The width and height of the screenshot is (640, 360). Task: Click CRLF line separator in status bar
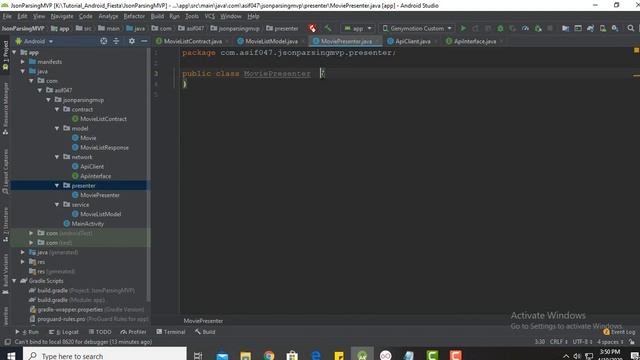(x=559, y=342)
